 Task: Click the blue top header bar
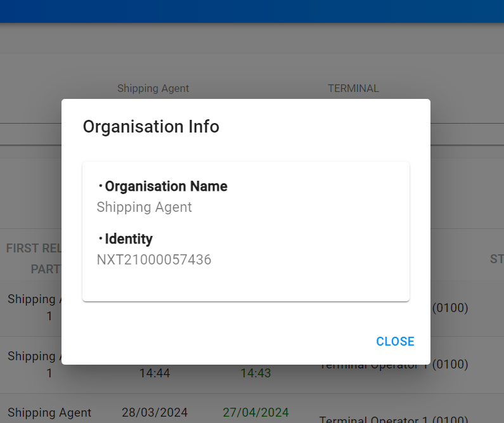pos(252,11)
